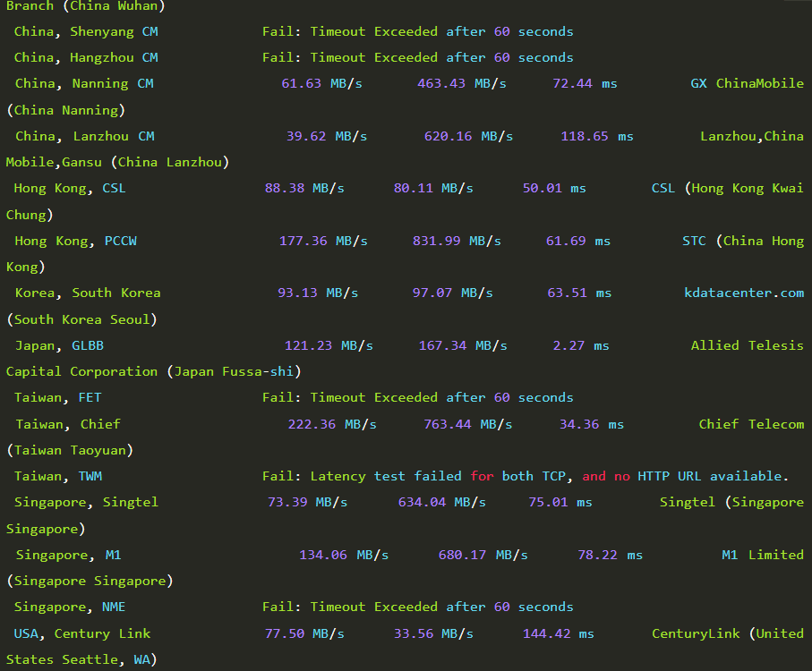Click the "Hong Kong, CSL" row label
Screen dimensions: 812x671
(70, 188)
